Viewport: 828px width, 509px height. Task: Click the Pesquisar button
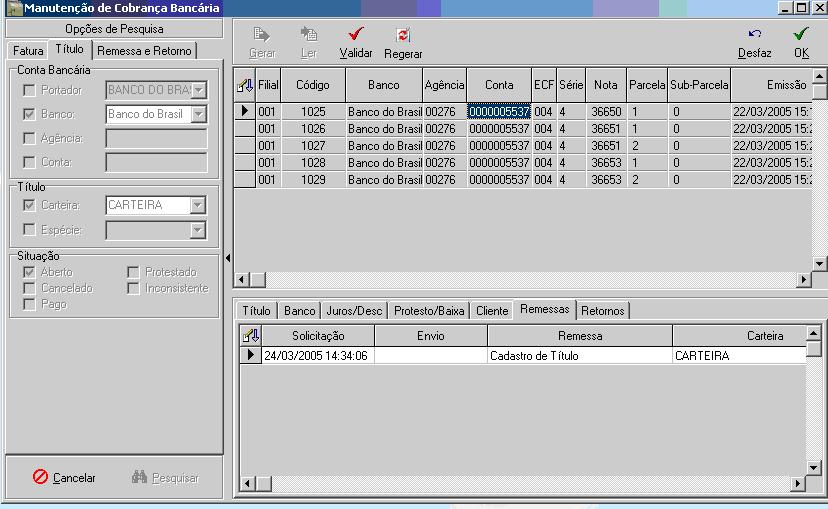coord(166,478)
